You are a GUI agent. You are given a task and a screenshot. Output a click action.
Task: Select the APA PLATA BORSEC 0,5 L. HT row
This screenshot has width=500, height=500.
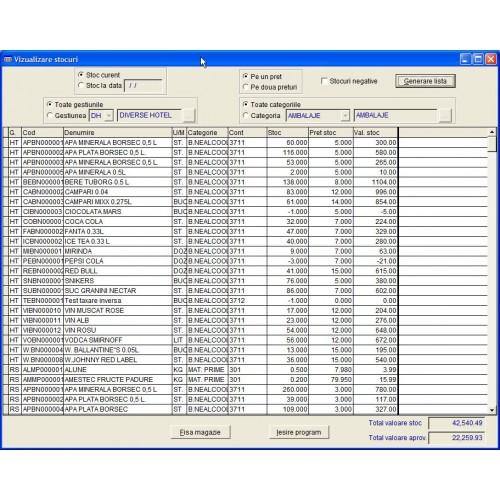tap(245, 152)
